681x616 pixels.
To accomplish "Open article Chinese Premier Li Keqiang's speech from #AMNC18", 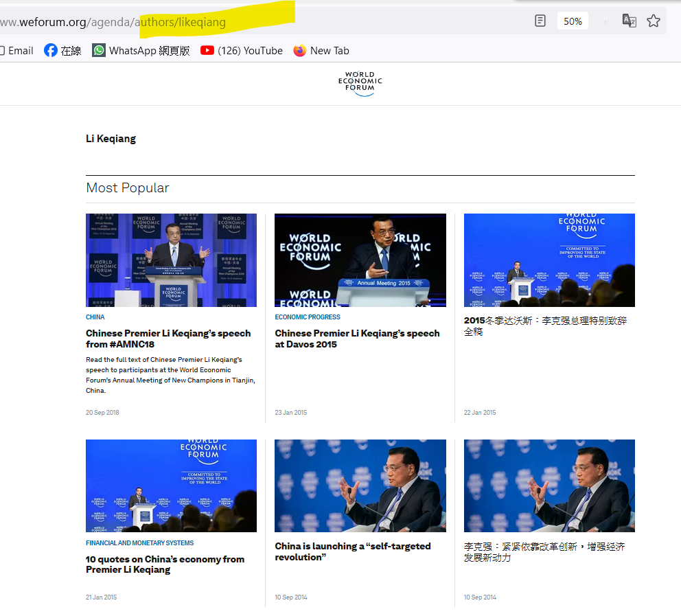I will 168,339.
